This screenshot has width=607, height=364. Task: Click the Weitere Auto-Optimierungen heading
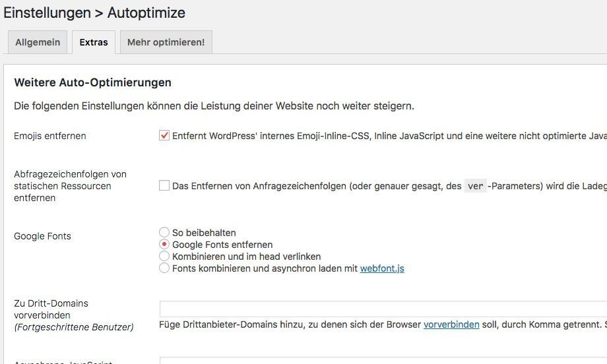[92, 82]
